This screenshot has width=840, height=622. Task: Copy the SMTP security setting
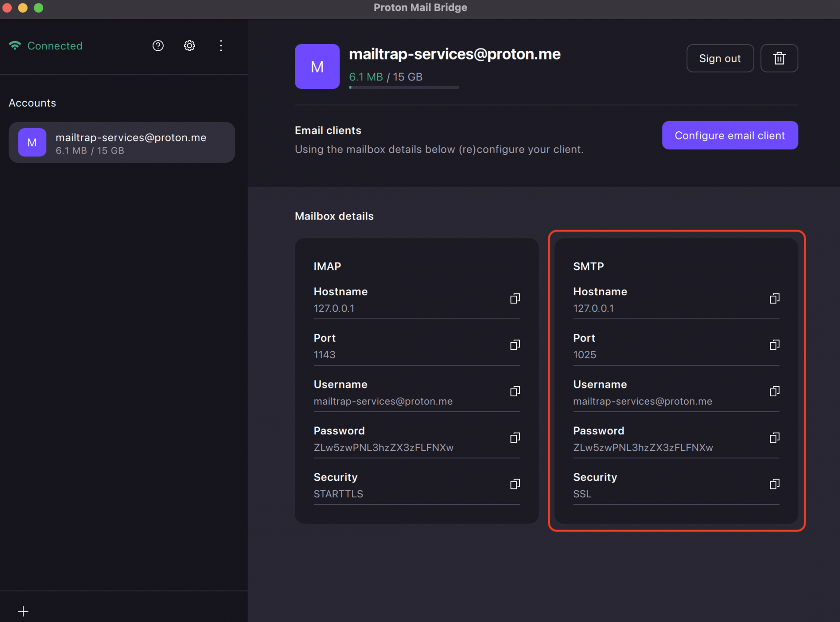point(774,484)
